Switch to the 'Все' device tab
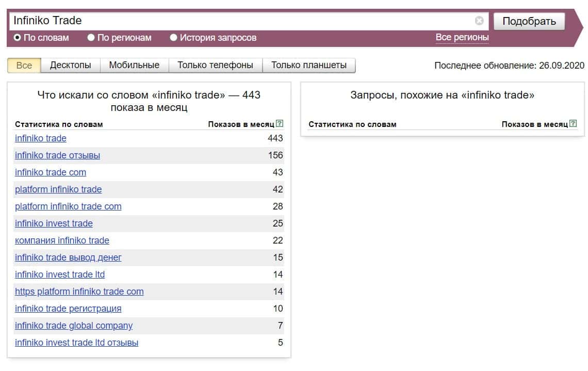The image size is (588, 371). pos(24,66)
